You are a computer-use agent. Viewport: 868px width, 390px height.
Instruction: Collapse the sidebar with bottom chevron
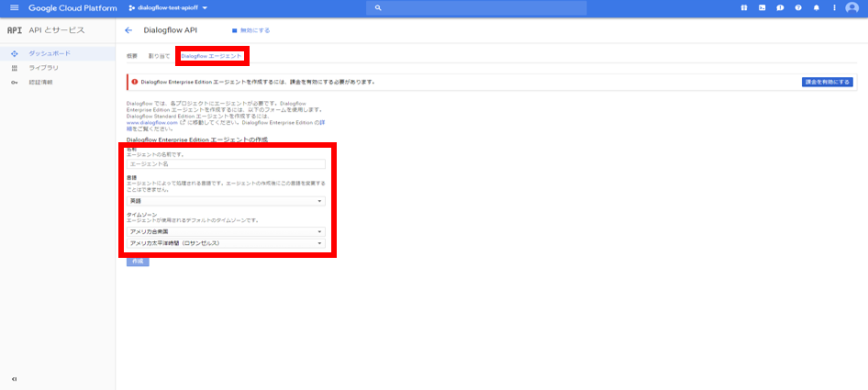click(15, 379)
